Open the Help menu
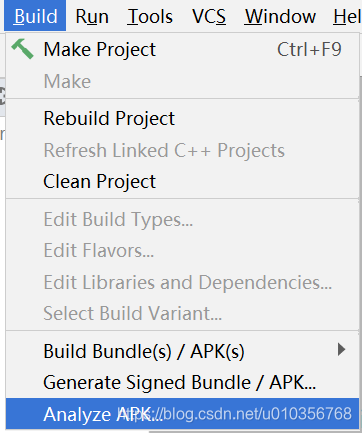This screenshot has height=433, width=362. click(347, 16)
